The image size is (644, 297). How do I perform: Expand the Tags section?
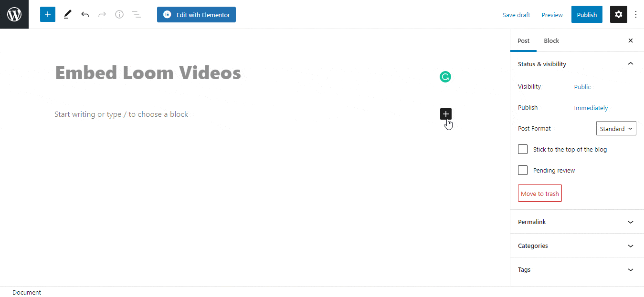[x=577, y=269]
